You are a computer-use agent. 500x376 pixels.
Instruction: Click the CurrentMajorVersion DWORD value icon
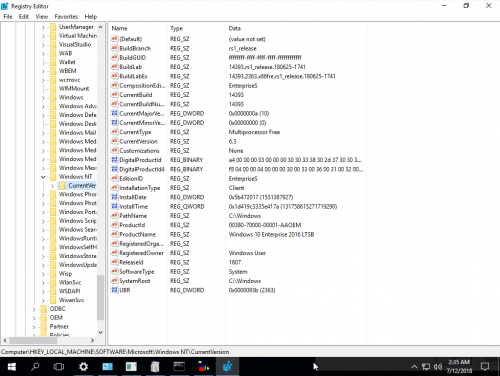[114, 113]
